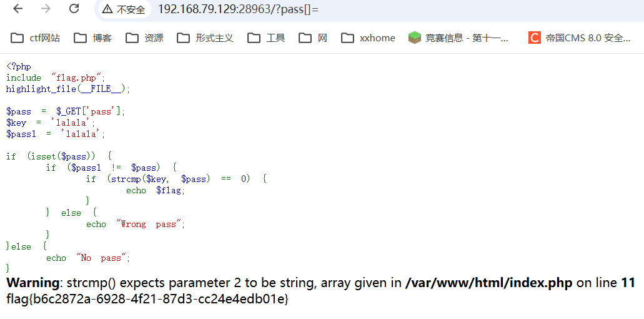This screenshot has height=319, width=644.
Task: Click the highlight_file(__FILE__) code line
Action: 68,89
